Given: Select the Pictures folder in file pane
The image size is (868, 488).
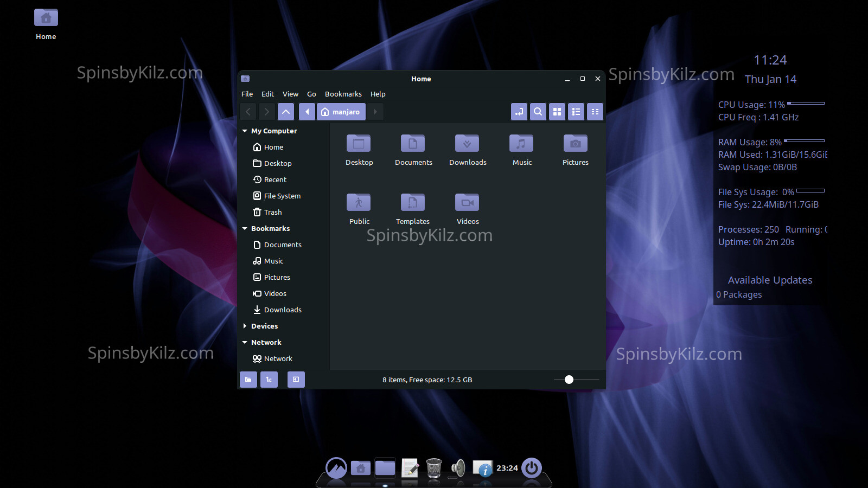Looking at the screenshot, I should point(575,144).
